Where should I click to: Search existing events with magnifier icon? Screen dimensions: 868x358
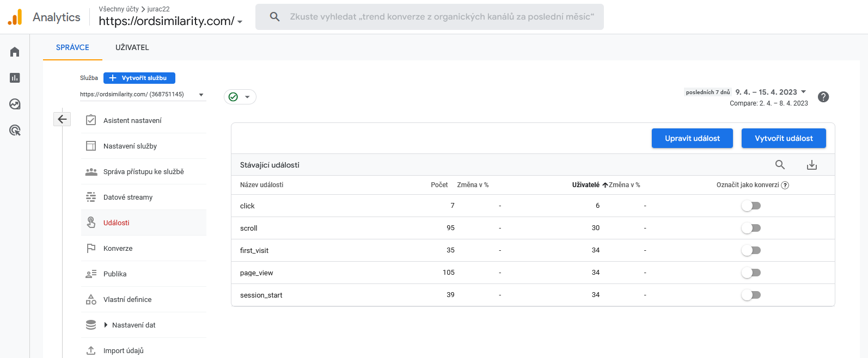pos(780,165)
